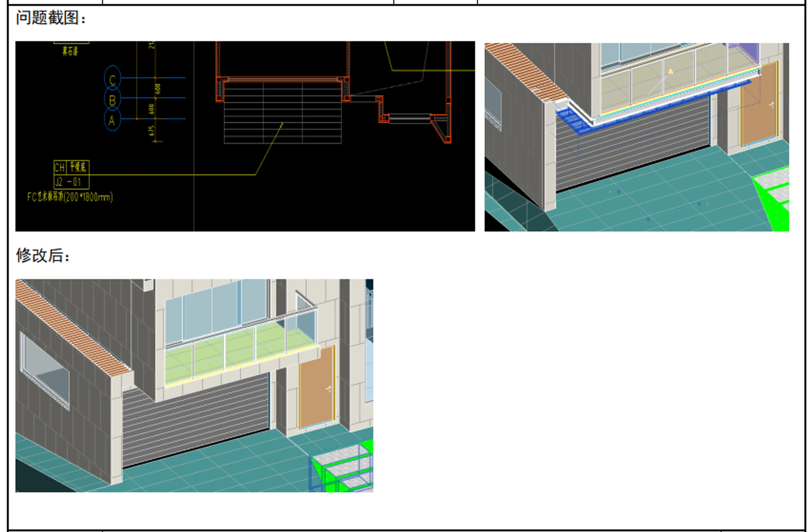Click the brown door in the modified 3D view
The height and width of the screenshot is (532, 808).
(317, 386)
